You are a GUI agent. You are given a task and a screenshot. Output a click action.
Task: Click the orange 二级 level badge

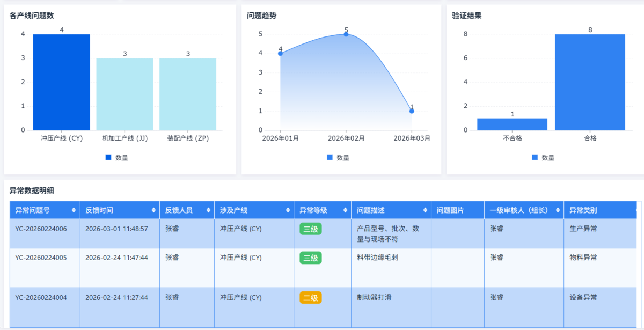coord(310,297)
